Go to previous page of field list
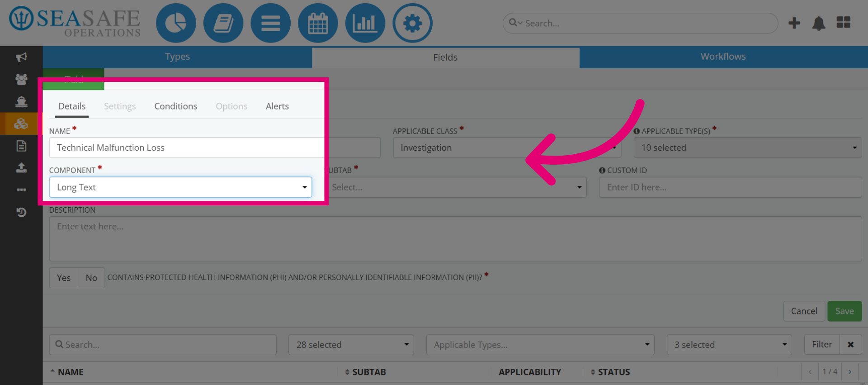 coord(810,372)
